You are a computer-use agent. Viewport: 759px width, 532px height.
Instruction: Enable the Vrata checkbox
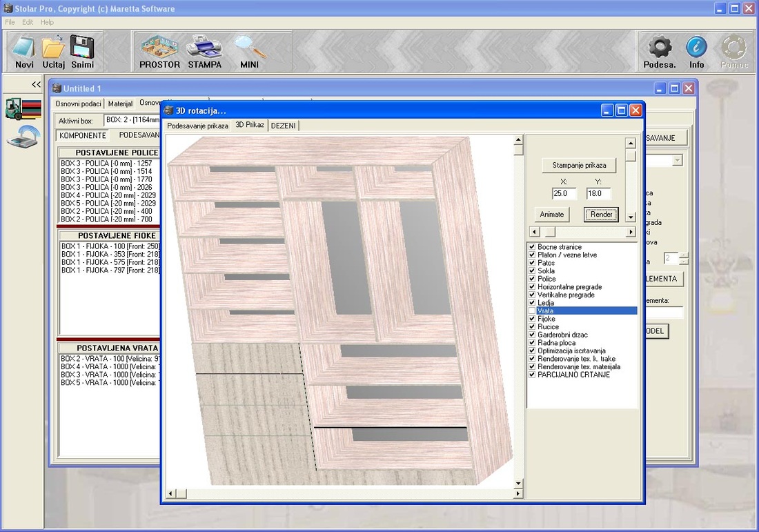point(532,311)
